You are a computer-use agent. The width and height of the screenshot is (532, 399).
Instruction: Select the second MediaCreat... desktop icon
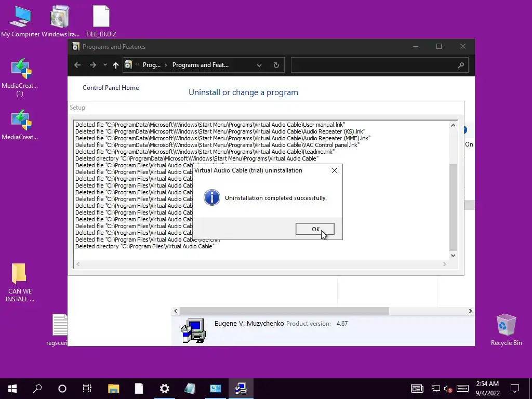[x=20, y=125]
